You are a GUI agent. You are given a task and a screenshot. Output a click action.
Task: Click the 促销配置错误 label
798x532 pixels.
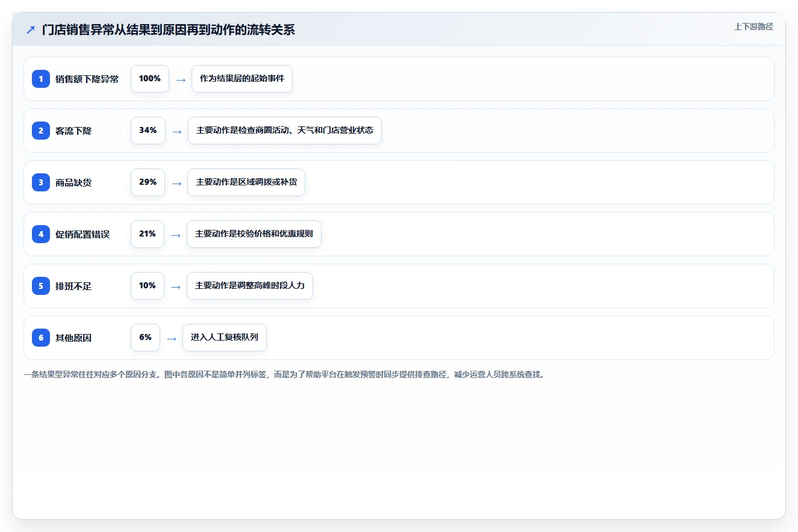83,234
